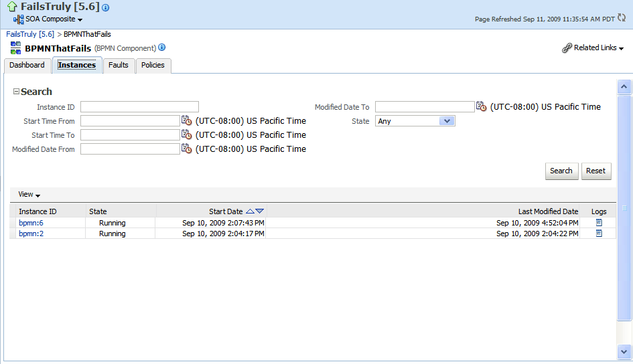Click the BPMN component icon beside BPMNThatFails
The image size is (633, 364).
pyautogui.click(x=16, y=48)
